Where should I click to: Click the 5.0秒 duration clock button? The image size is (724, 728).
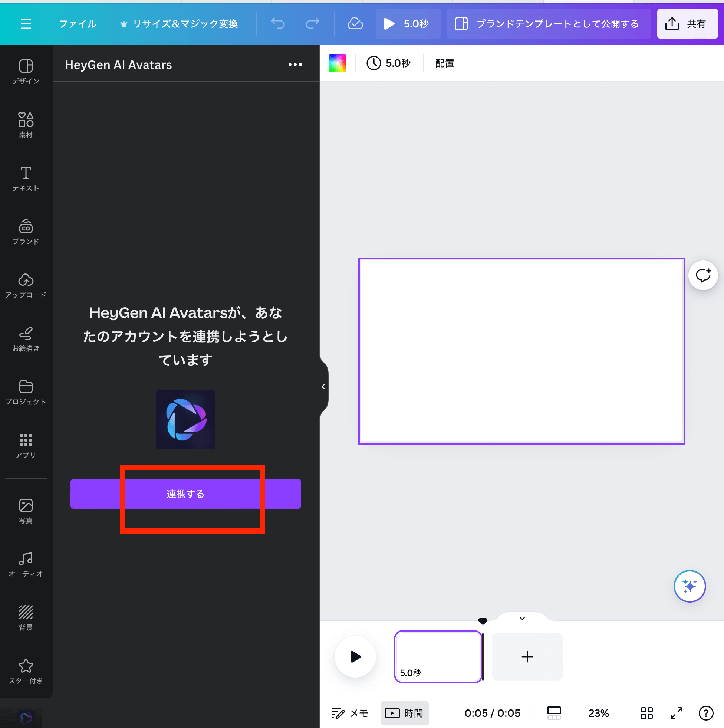[x=388, y=63]
